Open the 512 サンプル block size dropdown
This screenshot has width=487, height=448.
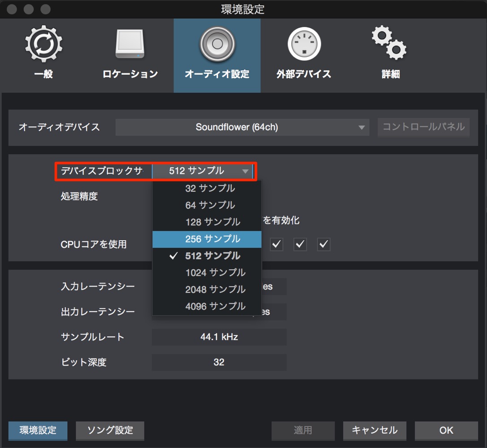pos(203,171)
